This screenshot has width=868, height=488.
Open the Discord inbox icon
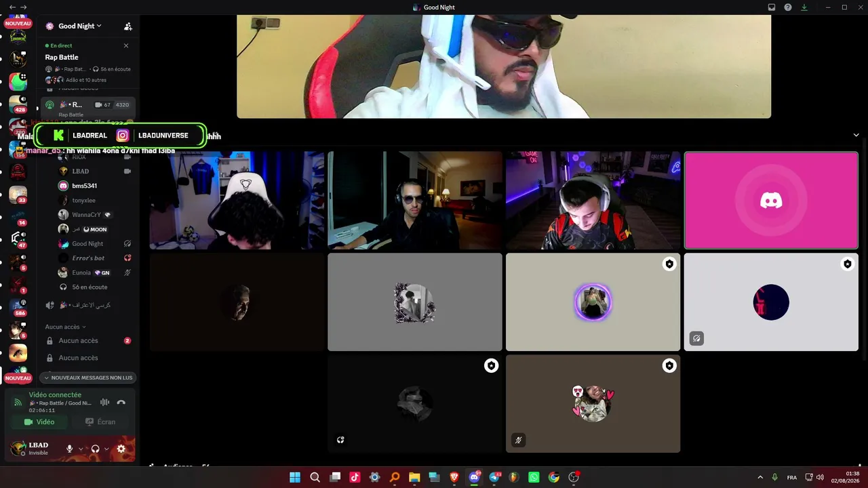coord(772,7)
